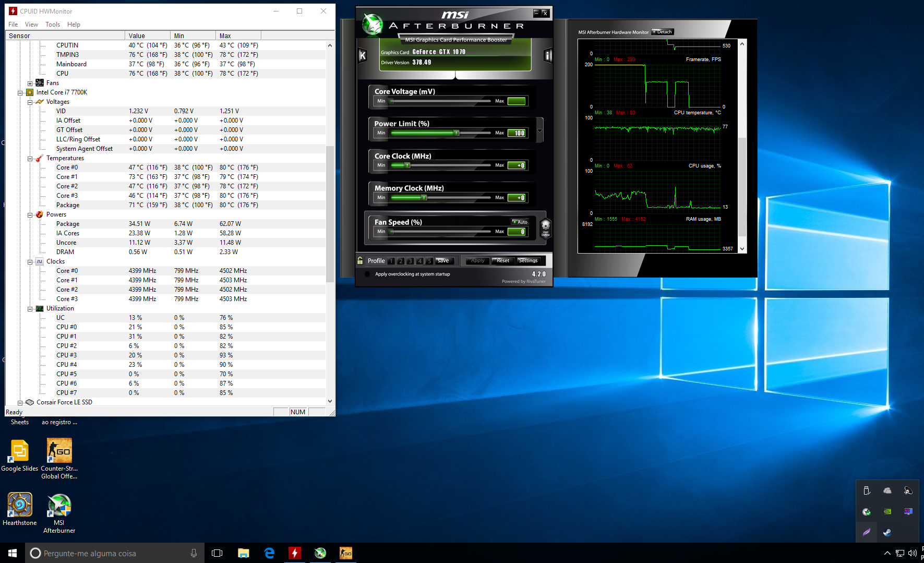This screenshot has height=563, width=924.
Task: Click the Value column header
Action: coord(148,35)
